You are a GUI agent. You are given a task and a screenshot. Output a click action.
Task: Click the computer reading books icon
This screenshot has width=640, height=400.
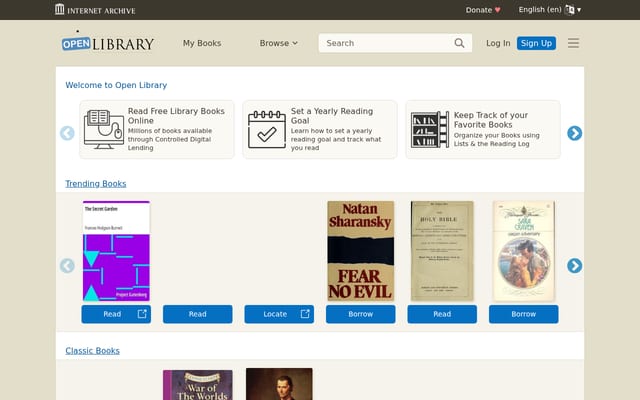tap(104, 129)
